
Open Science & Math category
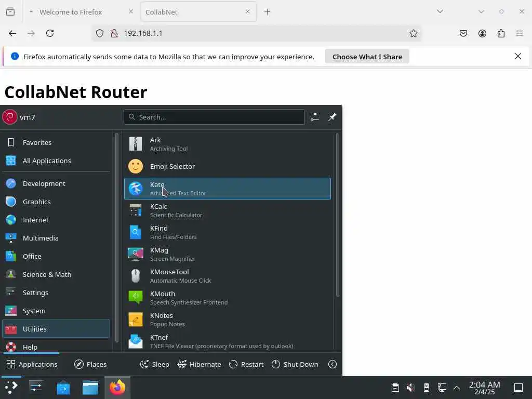(x=56, y=274)
